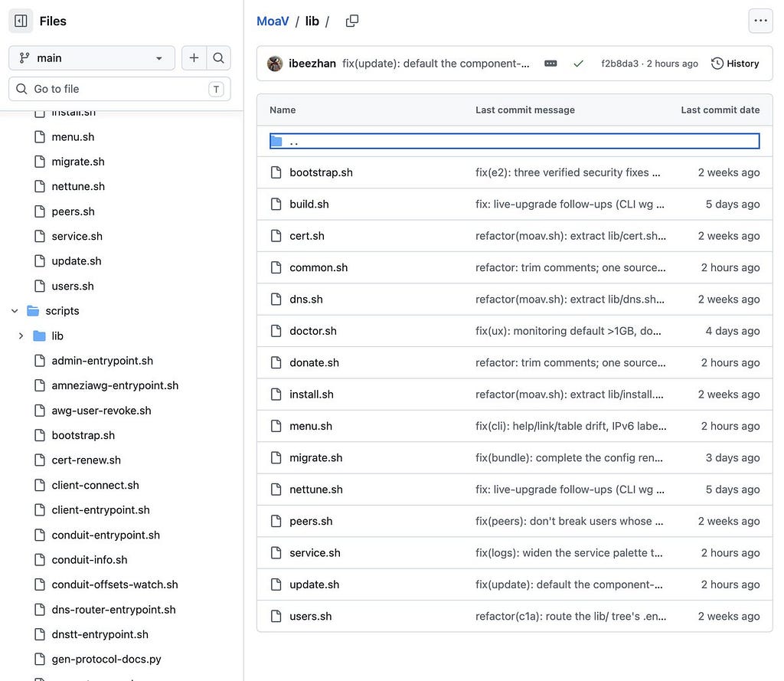Open the History button
Viewport: 784px width, 681px height.
[735, 64]
